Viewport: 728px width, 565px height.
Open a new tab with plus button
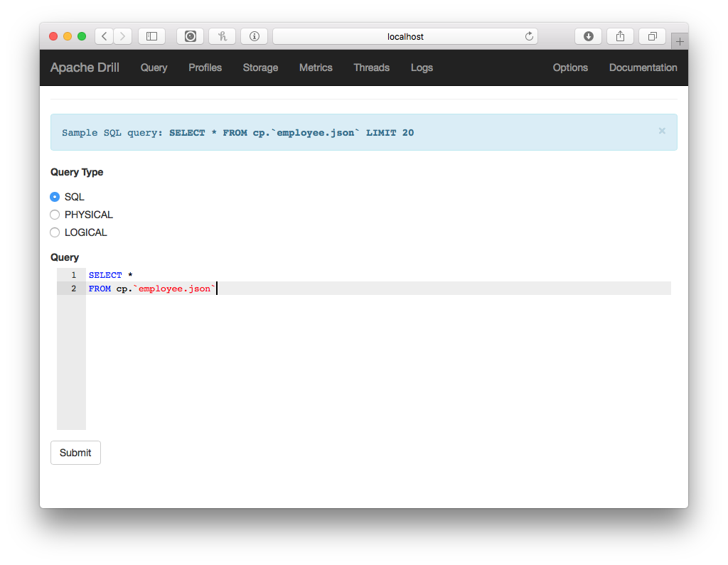680,41
